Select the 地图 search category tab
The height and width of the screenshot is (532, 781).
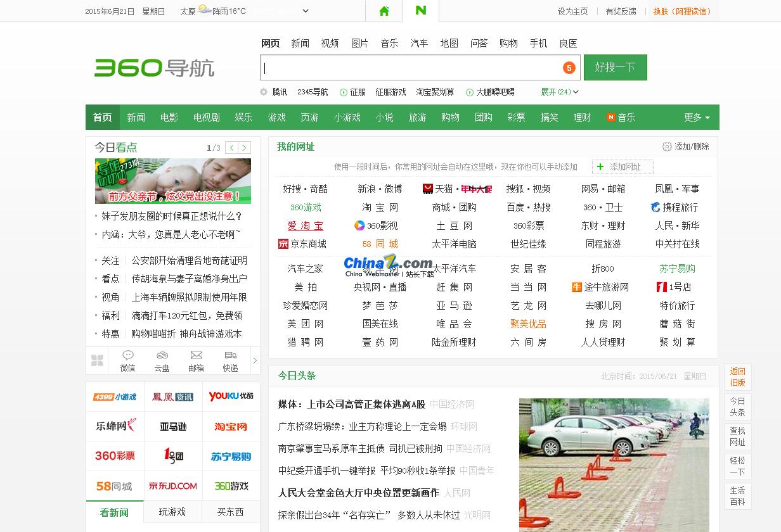[449, 43]
